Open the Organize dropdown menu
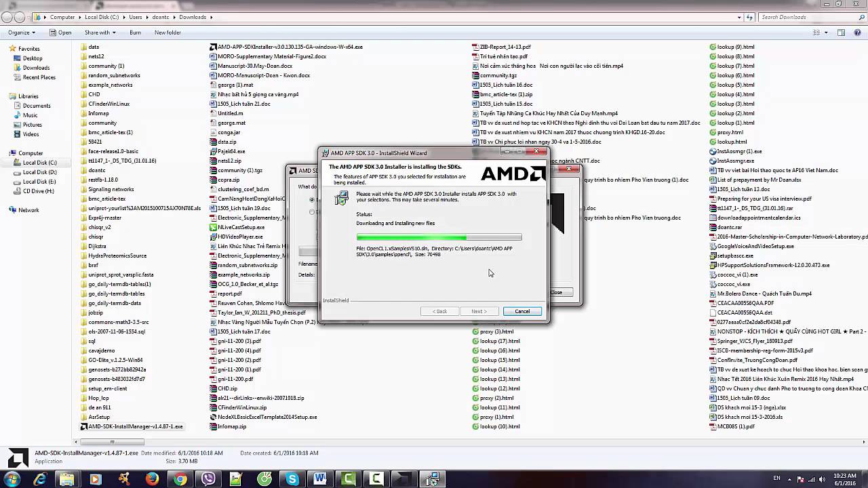Image resolution: width=868 pixels, height=488 pixels. (x=21, y=33)
